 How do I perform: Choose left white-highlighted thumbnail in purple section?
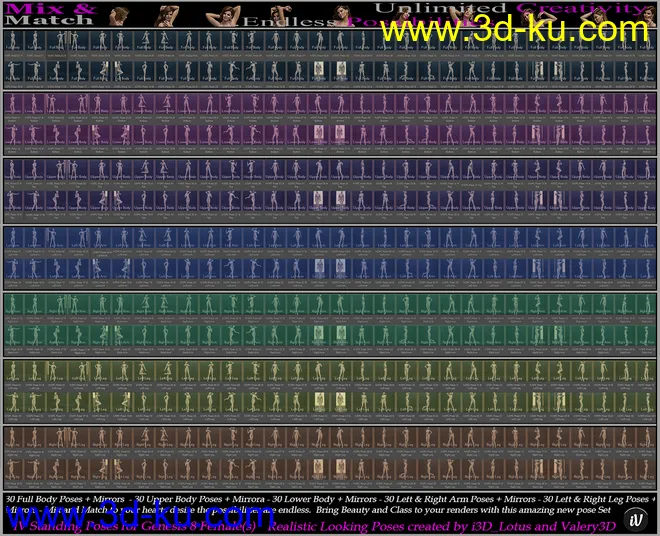[320, 135]
